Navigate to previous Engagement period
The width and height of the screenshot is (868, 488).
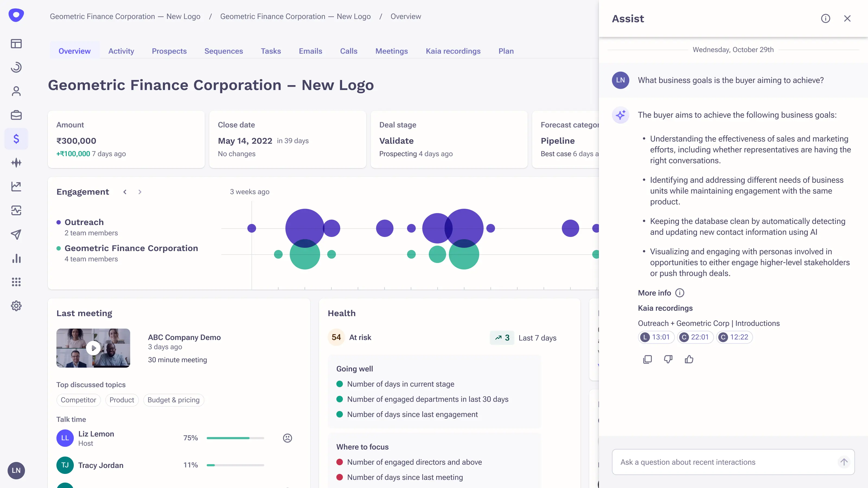coord(125,192)
